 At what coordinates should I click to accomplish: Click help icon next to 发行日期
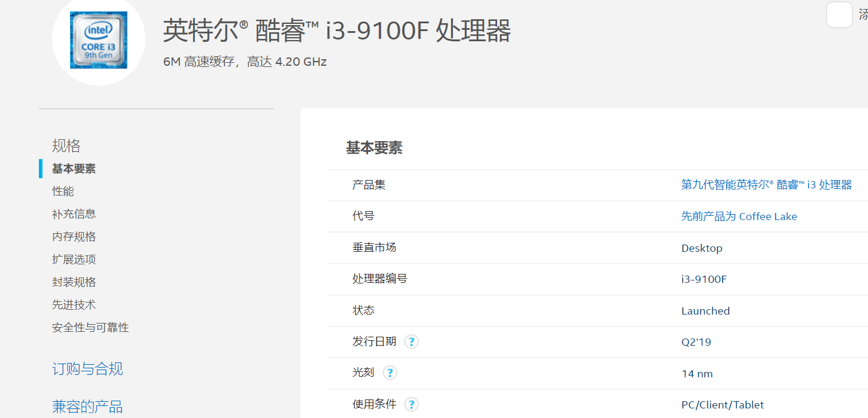pyautogui.click(x=412, y=342)
